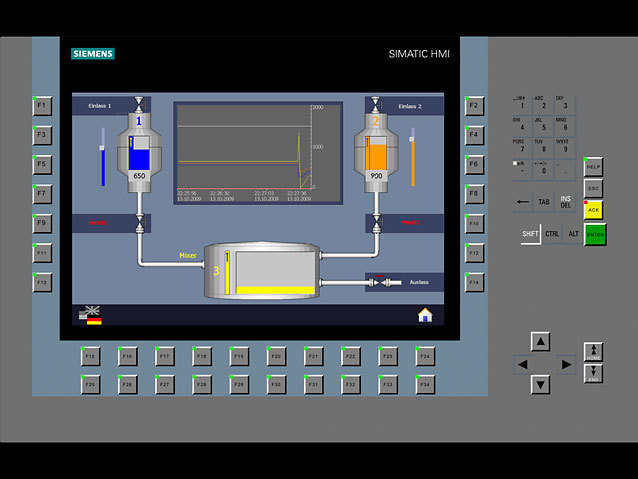Click the F34 function key

click(425, 385)
